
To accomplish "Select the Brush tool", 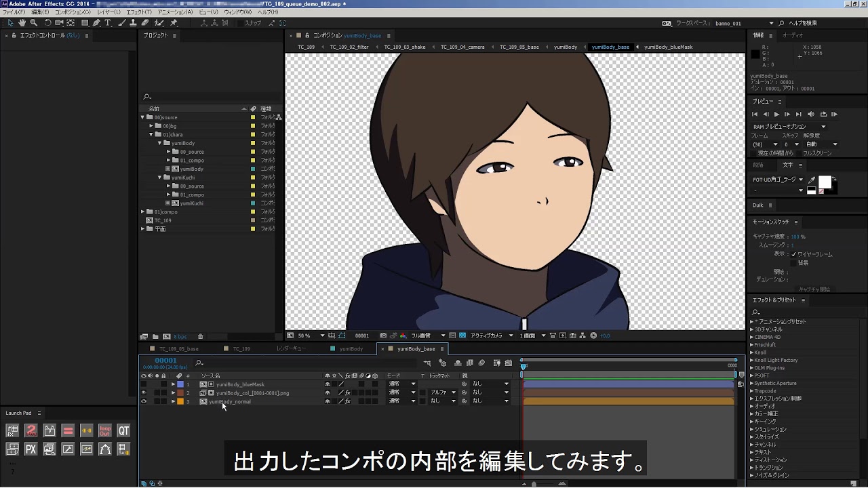I will 122,23.
